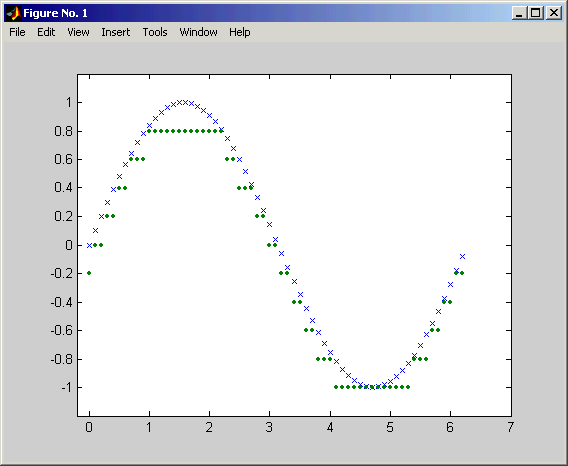Open the File menu
This screenshot has height=466, width=568.
pos(17,32)
